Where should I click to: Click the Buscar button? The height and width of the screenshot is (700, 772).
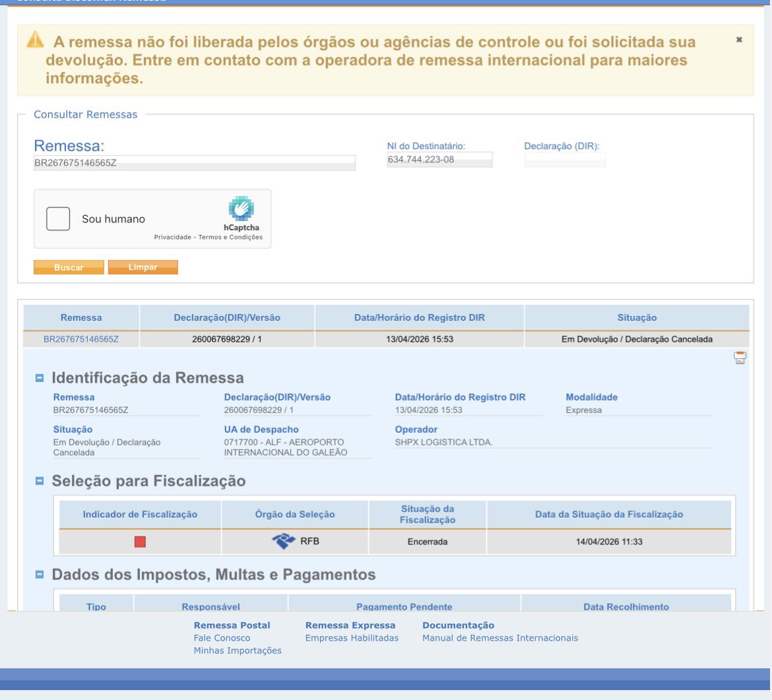69,267
